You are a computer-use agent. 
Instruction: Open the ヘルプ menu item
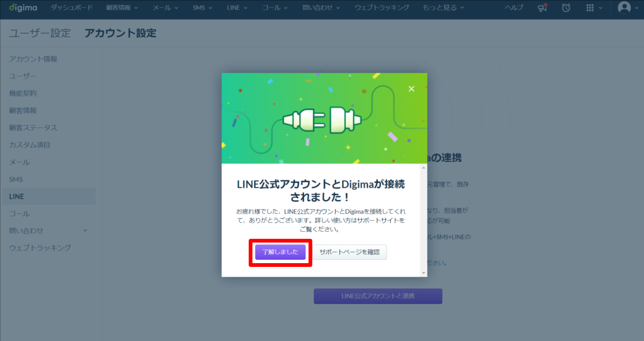pos(514,7)
